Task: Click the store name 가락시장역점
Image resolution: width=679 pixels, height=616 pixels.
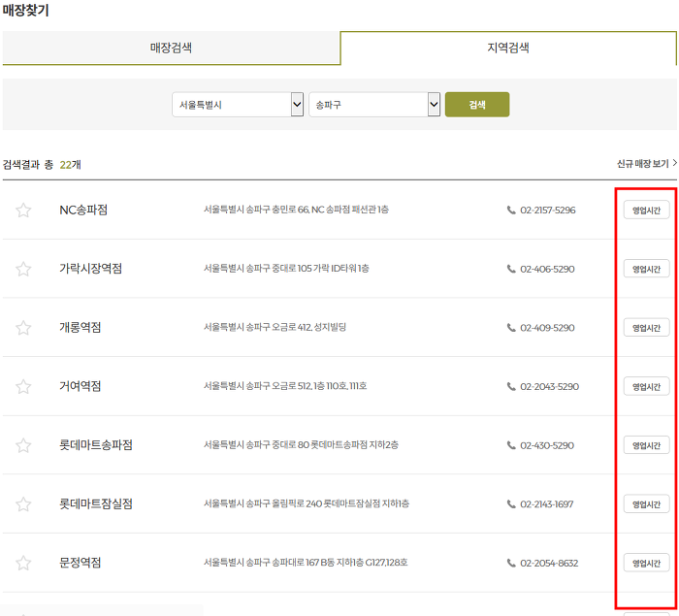Action: (x=90, y=269)
